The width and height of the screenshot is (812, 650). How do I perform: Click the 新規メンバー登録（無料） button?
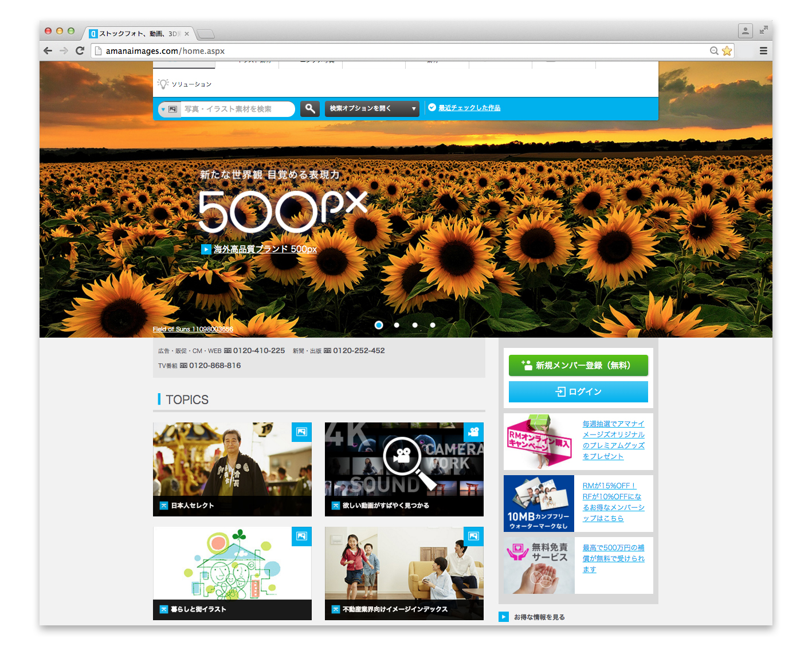pos(578,365)
